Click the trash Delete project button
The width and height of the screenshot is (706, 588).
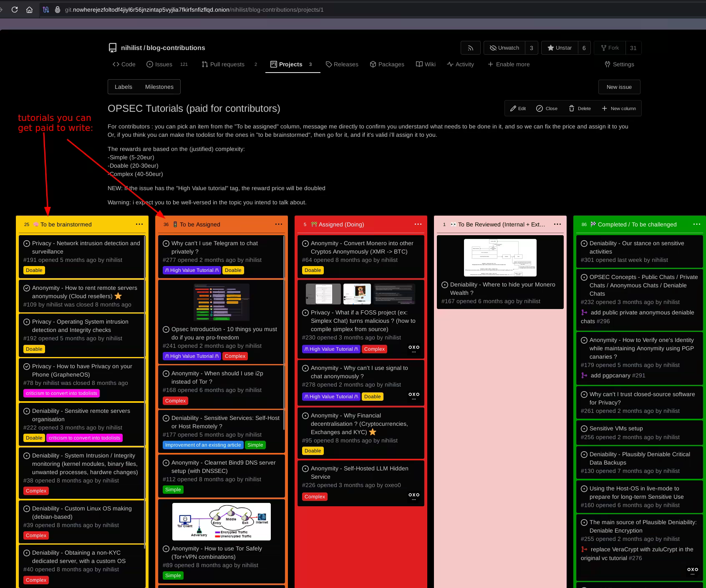(x=580, y=108)
